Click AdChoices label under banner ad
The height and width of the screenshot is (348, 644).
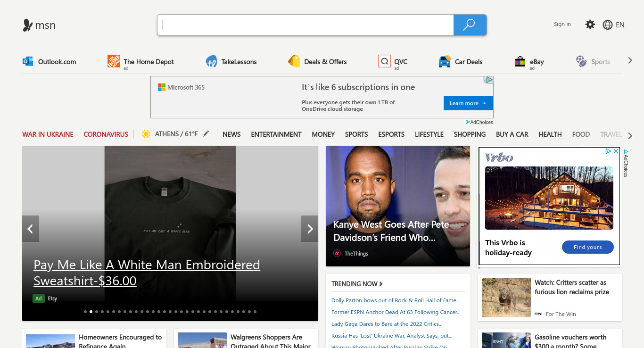[x=479, y=122]
